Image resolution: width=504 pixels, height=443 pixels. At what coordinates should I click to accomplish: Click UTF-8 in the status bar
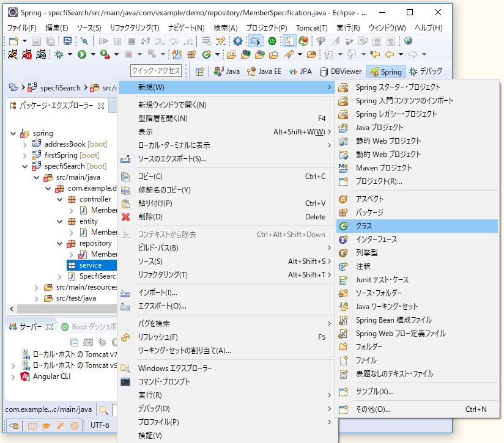(x=100, y=425)
